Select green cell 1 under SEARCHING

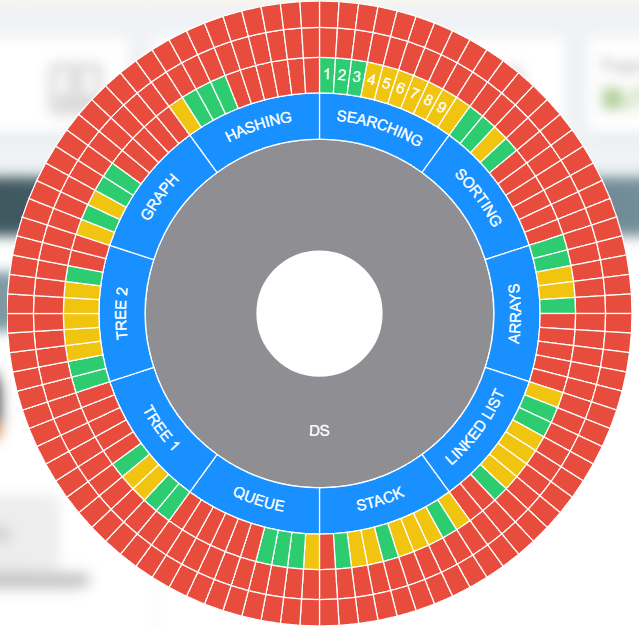[x=327, y=73]
